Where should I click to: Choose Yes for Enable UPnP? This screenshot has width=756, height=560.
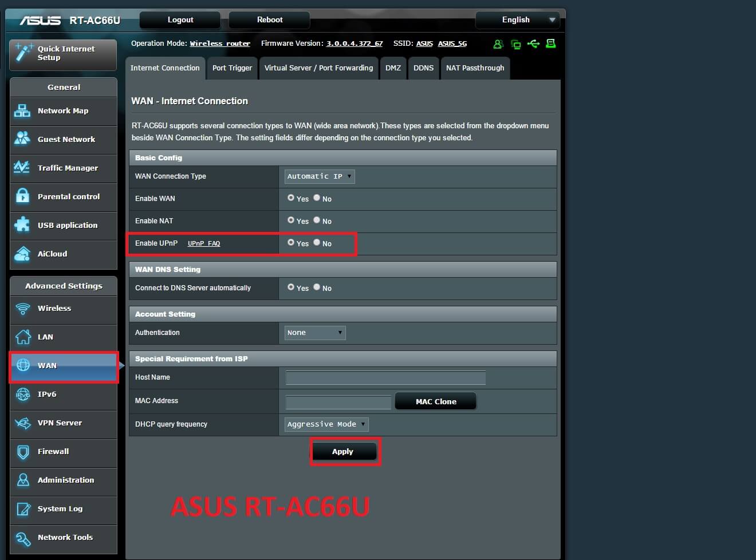pos(291,243)
